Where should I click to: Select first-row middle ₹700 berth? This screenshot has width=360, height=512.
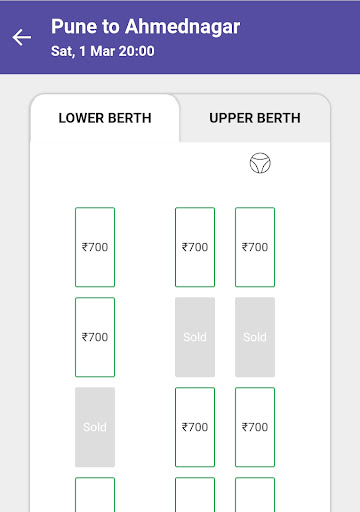click(x=195, y=247)
